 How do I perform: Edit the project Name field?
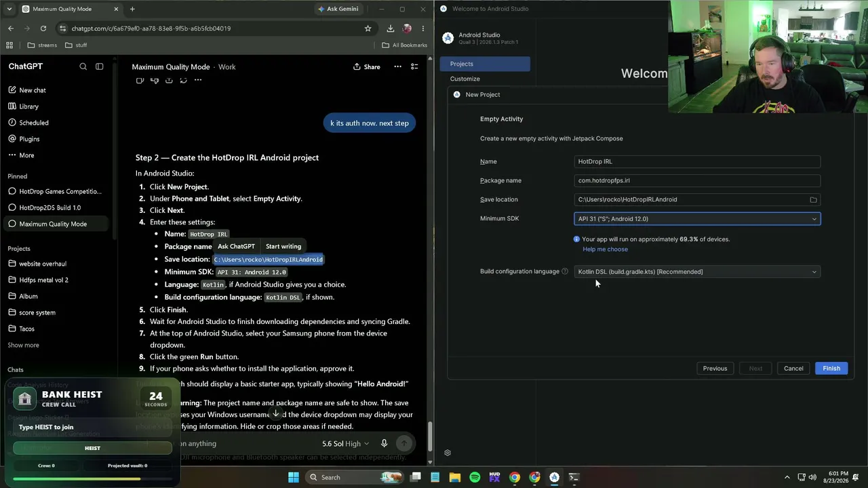click(697, 161)
